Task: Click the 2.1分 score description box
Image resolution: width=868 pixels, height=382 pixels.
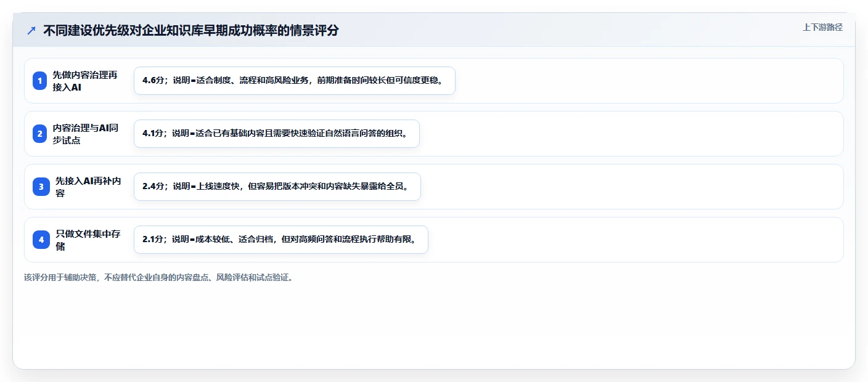Action: point(280,240)
